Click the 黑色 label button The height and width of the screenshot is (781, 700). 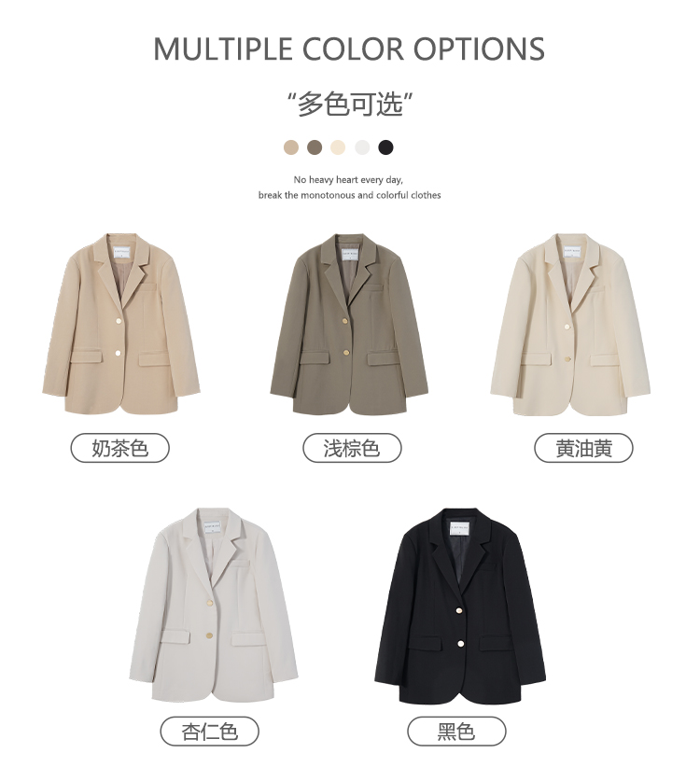point(456,732)
